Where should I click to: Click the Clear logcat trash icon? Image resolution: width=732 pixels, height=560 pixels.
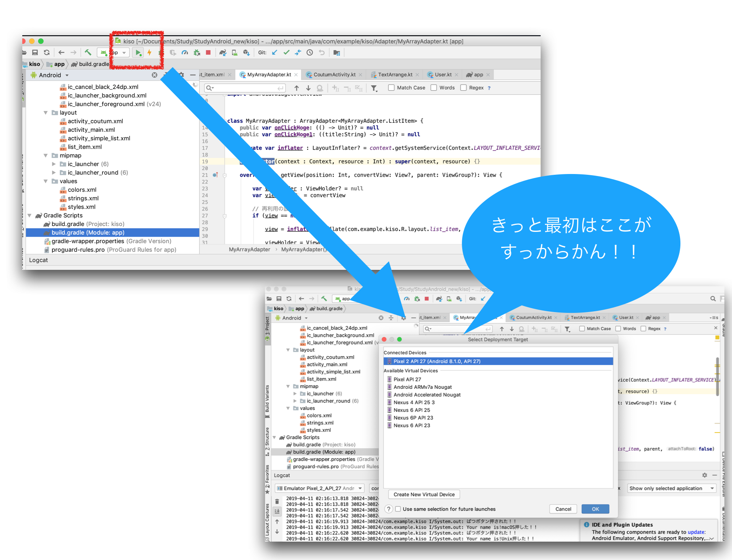coord(277,501)
